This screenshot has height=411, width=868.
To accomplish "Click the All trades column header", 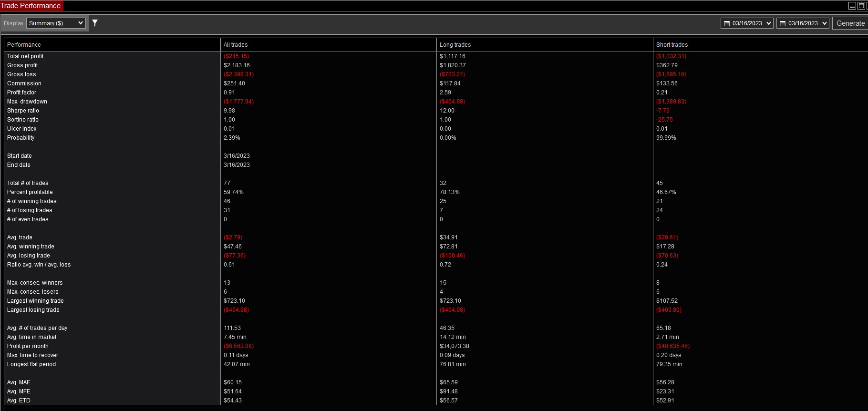I will [329, 45].
